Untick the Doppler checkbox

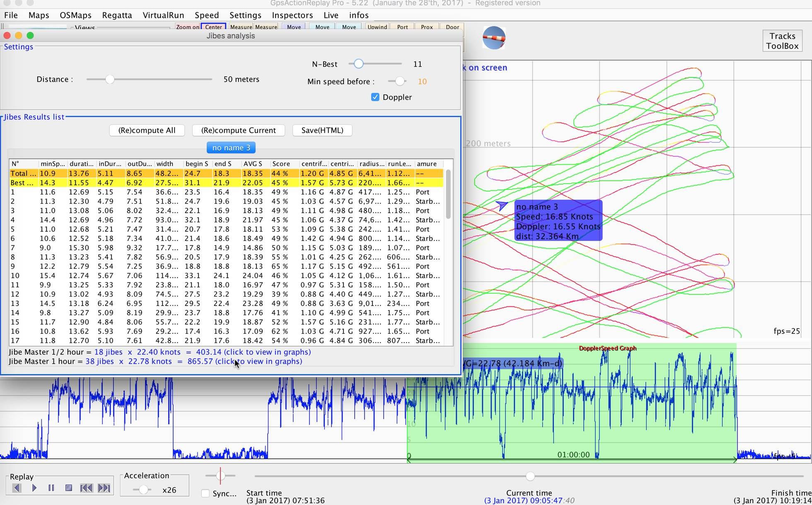(375, 97)
